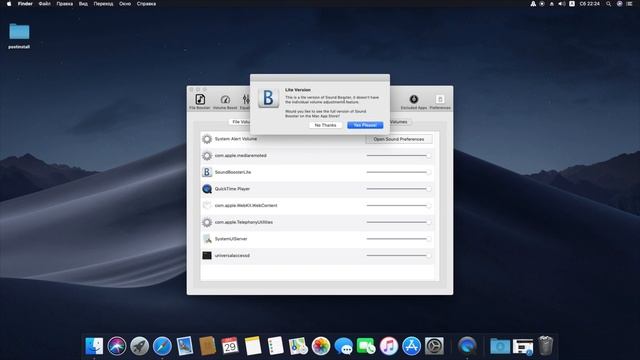Open the Downloads folder in the Dock
The width and height of the screenshot is (640, 360).
(500, 346)
